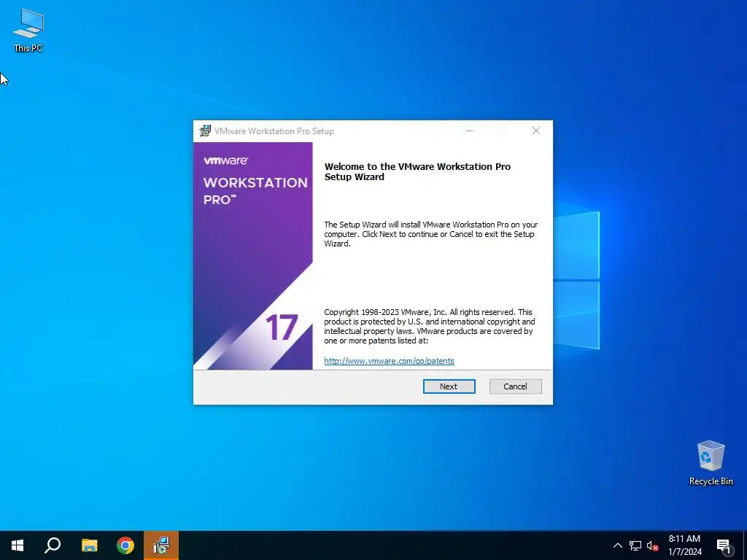Open File Explorer from the taskbar
747x560 pixels.
pyautogui.click(x=89, y=545)
